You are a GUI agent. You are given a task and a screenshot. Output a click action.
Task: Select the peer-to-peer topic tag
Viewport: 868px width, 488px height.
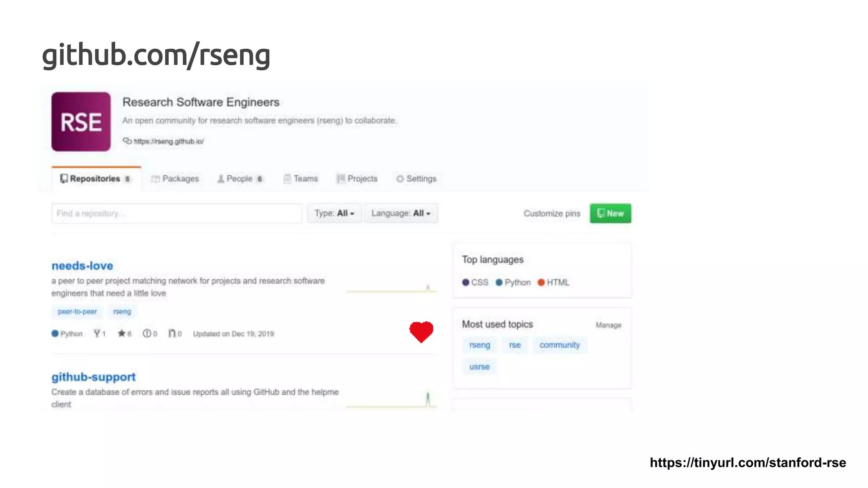[x=77, y=312]
